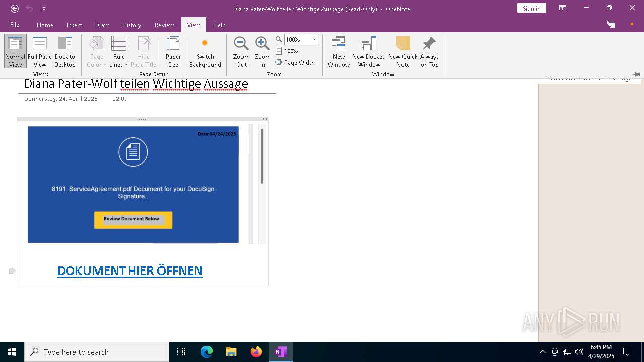This screenshot has width=644, height=362.
Task: Open a New Docked Window
Action: [369, 51]
